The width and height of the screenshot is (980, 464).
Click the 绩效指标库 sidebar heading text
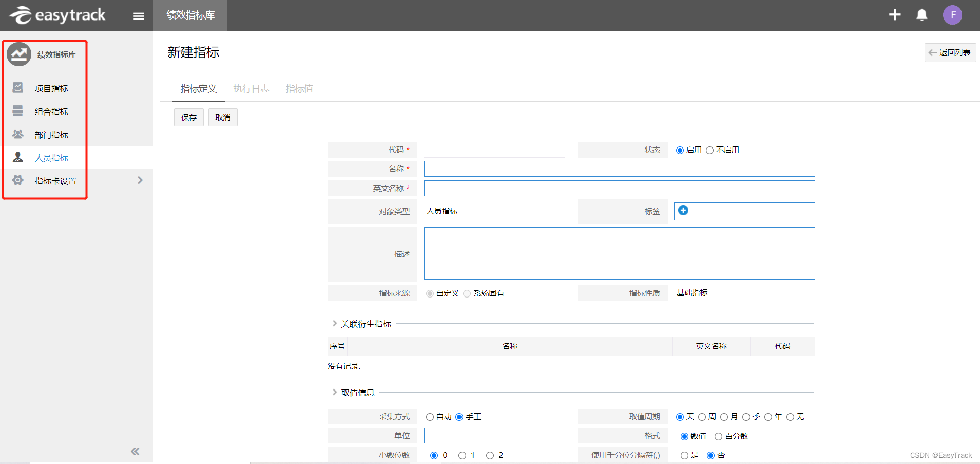[56, 54]
